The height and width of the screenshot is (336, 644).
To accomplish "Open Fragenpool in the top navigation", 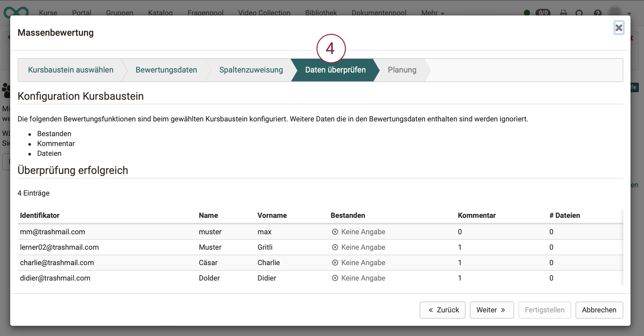I will coord(205,13).
